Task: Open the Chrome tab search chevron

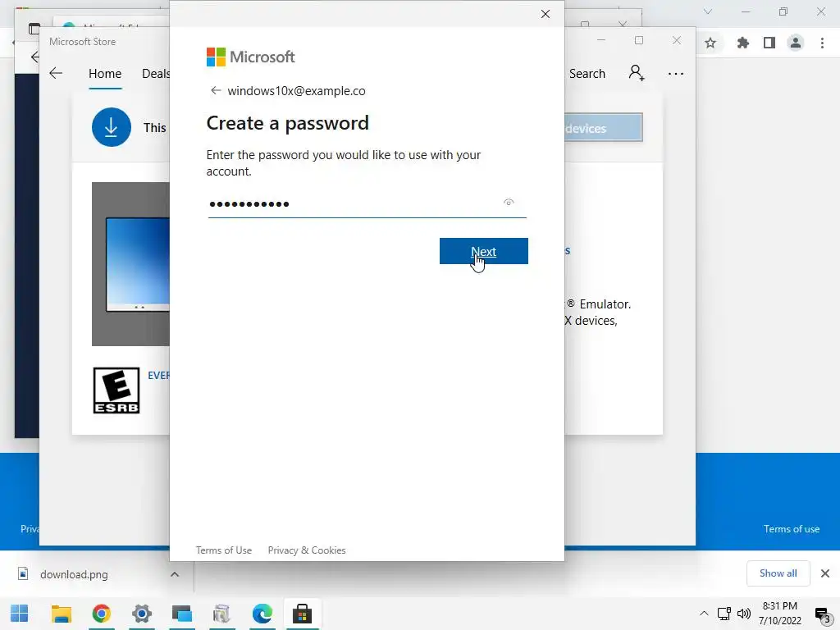Action: [x=708, y=11]
